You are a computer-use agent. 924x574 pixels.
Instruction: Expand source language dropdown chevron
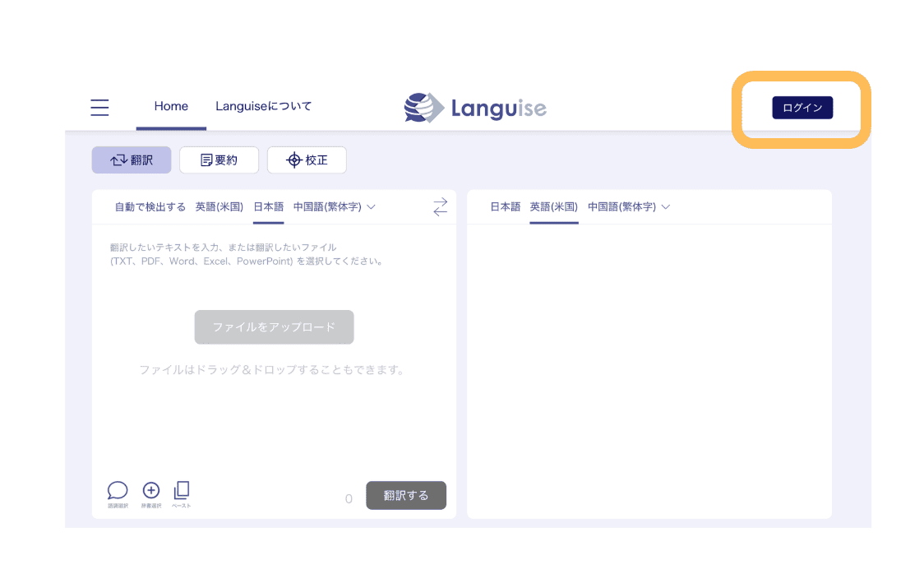(x=371, y=207)
